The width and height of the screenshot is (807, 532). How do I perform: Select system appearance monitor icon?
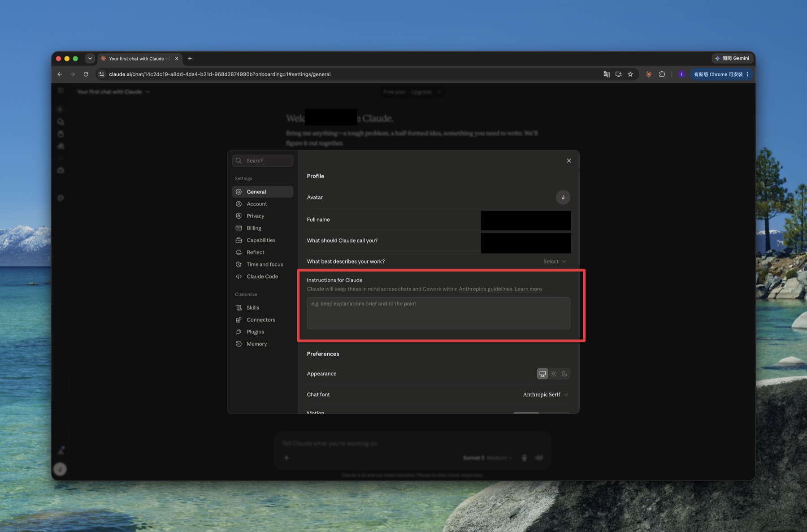click(x=542, y=373)
